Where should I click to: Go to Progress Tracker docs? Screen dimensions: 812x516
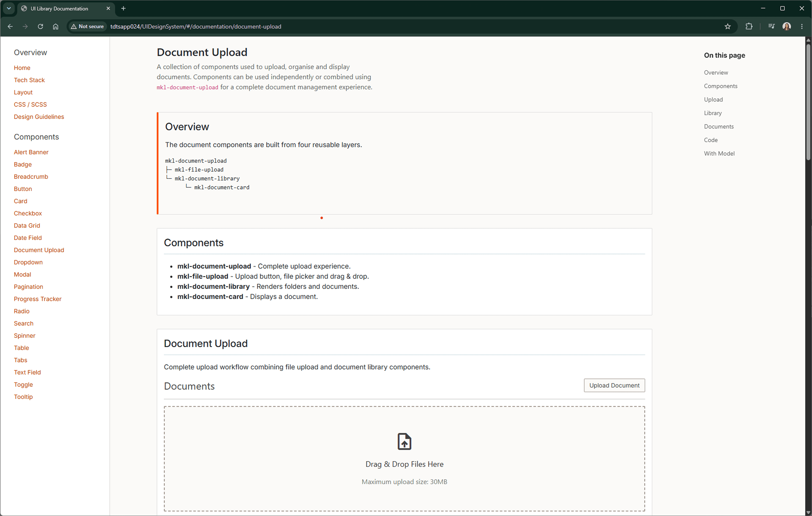(x=37, y=299)
